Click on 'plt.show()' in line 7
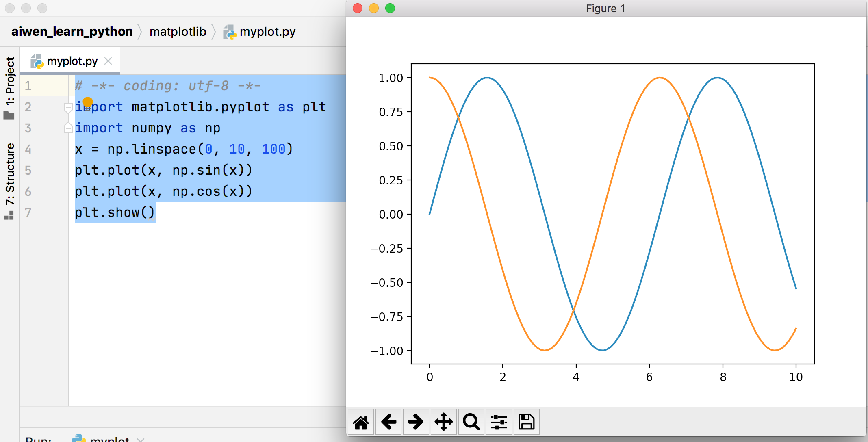The image size is (868, 442). [115, 212]
